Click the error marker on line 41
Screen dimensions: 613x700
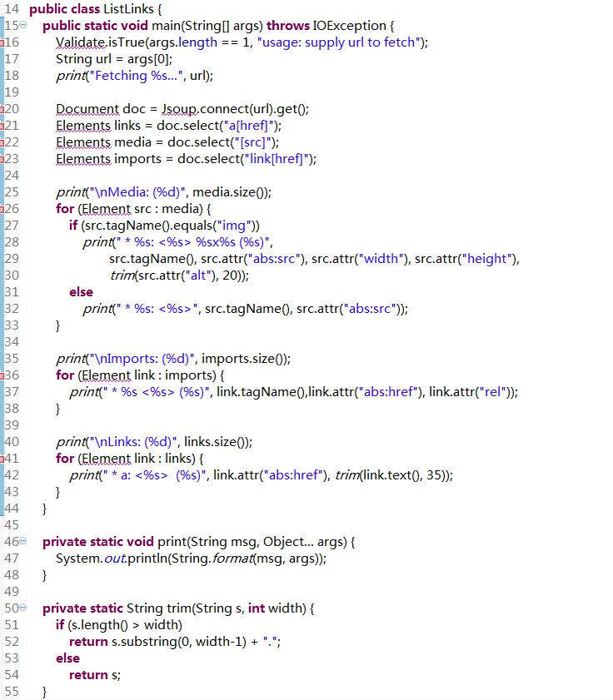click(2, 459)
